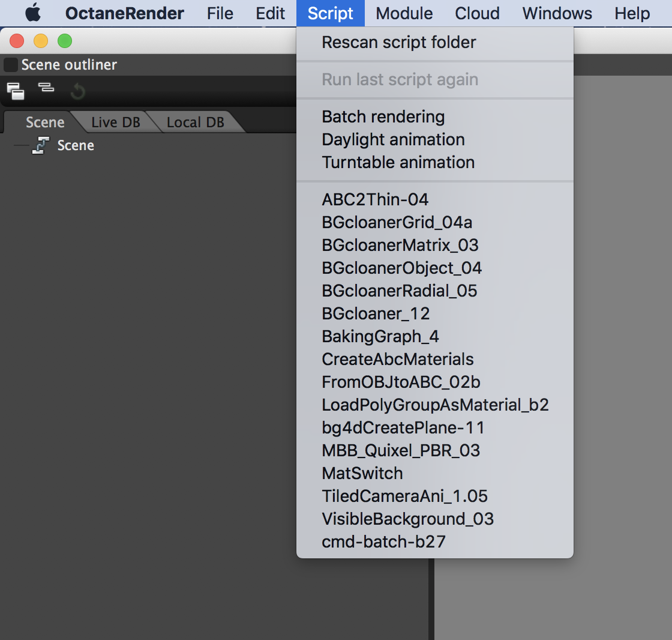Choose Rescan script folder
Screen dimensions: 672x640
[434, 43]
